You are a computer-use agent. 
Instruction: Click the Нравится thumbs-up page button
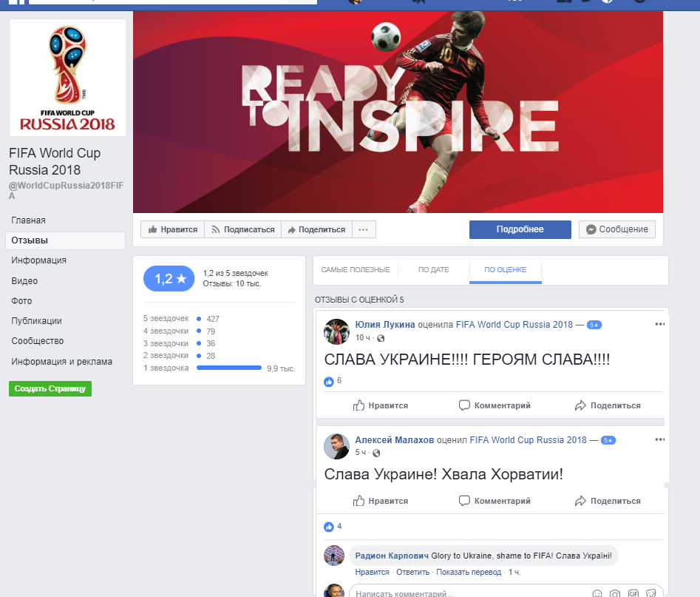pos(172,229)
